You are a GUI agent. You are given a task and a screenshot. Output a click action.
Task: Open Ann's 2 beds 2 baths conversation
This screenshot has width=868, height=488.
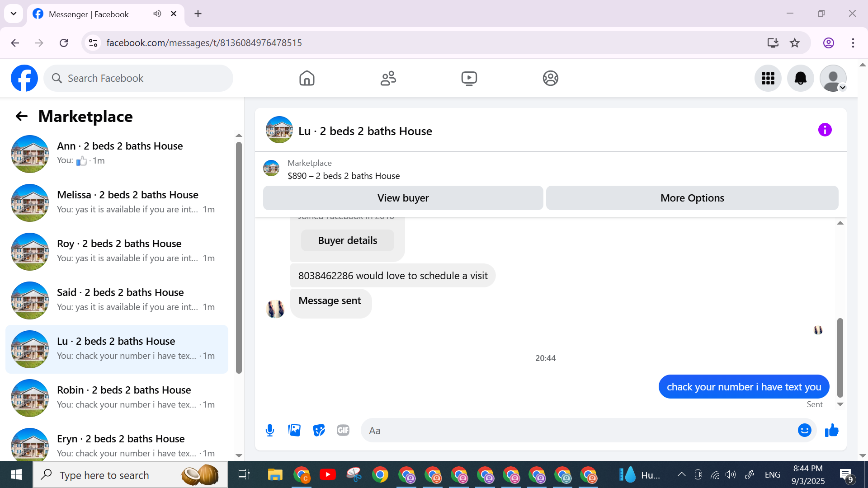pos(117,154)
